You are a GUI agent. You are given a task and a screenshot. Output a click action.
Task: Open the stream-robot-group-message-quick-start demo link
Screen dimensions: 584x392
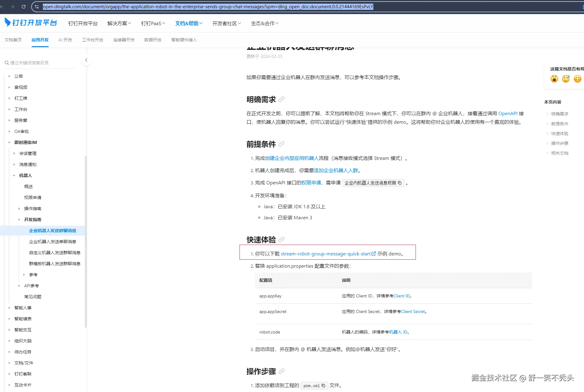point(326,254)
